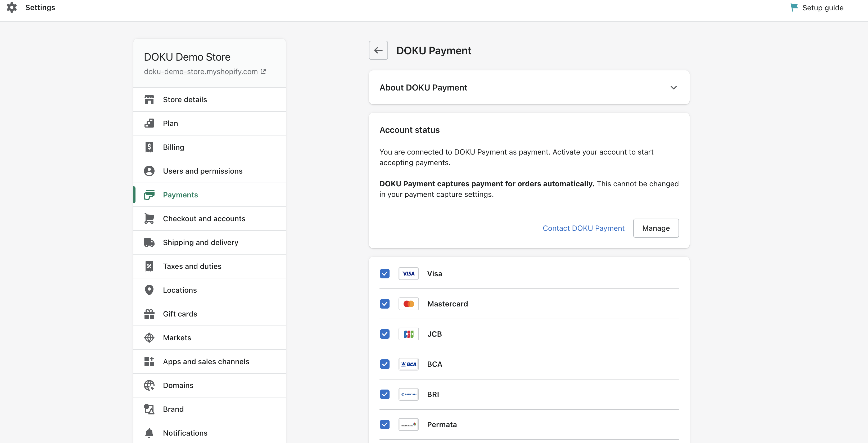
Task: Click the Settings title text
Action: [40, 7]
